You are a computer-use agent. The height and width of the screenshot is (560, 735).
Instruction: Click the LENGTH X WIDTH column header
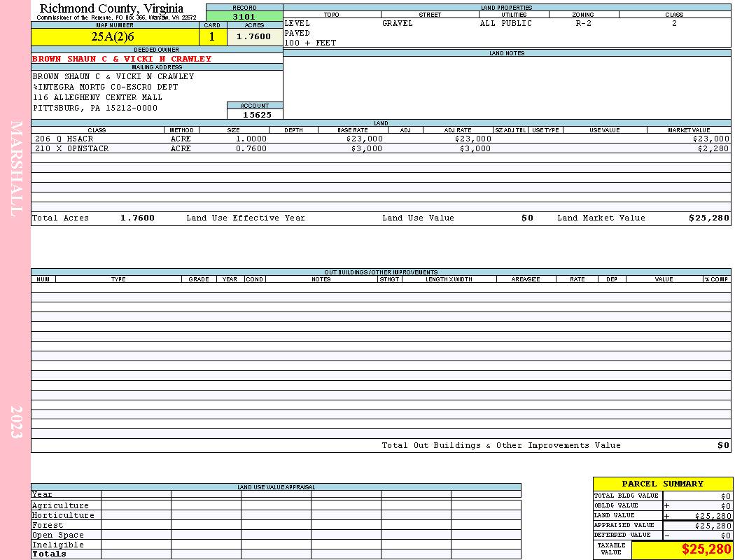tap(449, 279)
